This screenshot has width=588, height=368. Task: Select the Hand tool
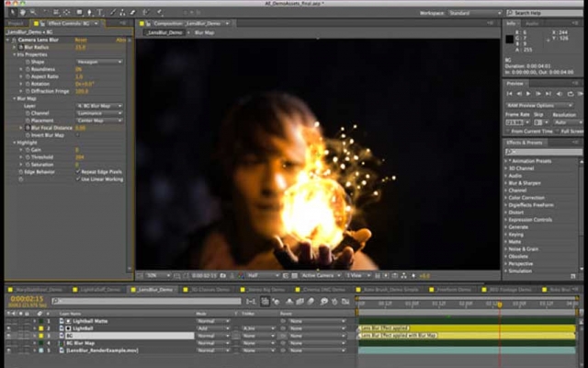[22, 12]
